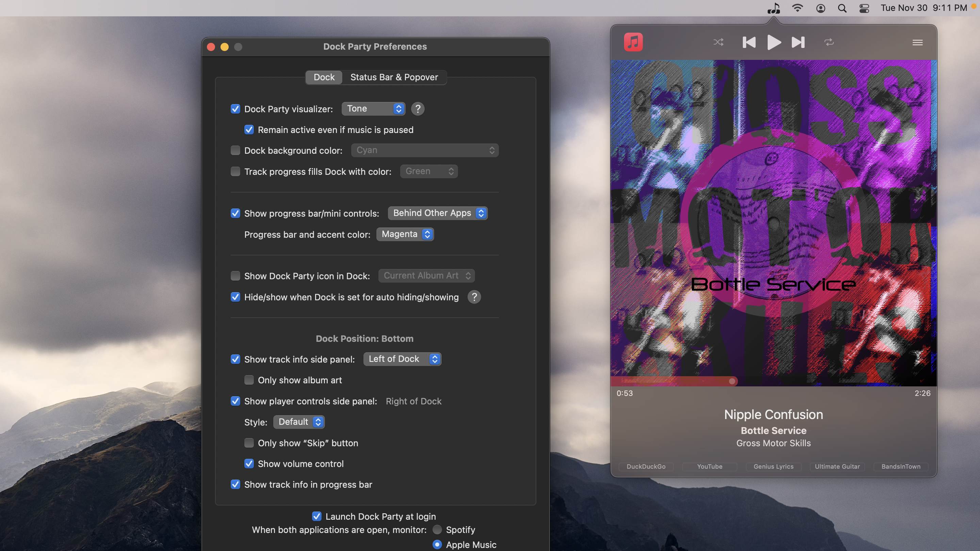Screen dimensions: 980x551
Task: Open Spotlight search in menu bar
Action: (842, 8)
